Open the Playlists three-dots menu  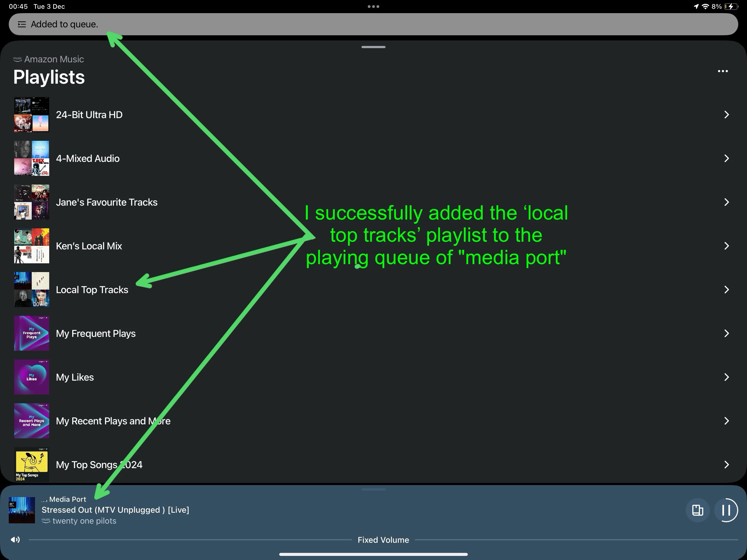pyautogui.click(x=722, y=71)
